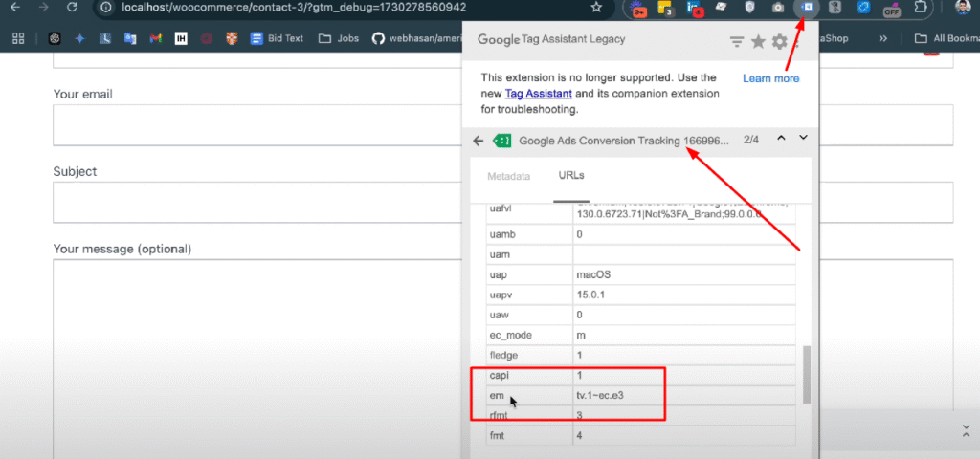Click the uamb parameter cell
Viewport: 980px width, 459px height.
[x=529, y=235]
